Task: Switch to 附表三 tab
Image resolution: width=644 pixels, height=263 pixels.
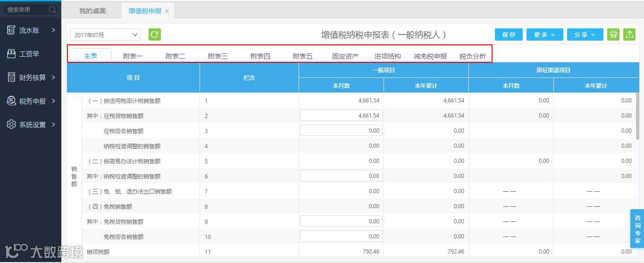Action: tap(218, 56)
